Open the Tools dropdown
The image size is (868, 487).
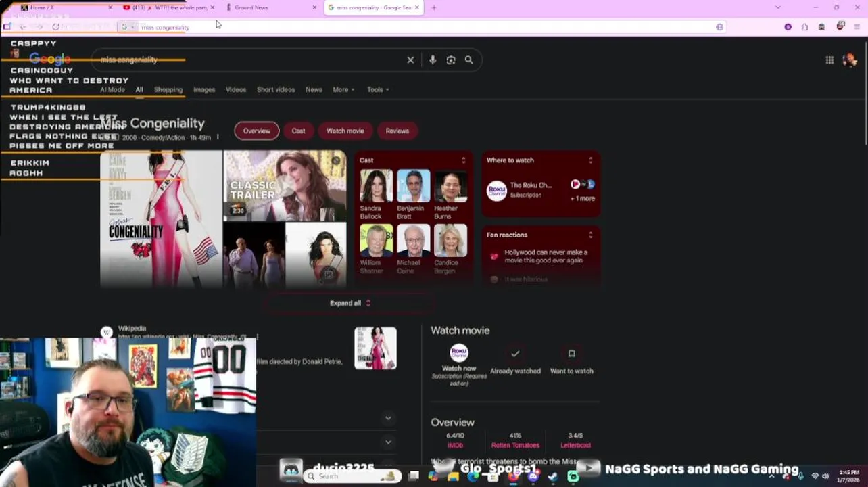click(x=378, y=89)
